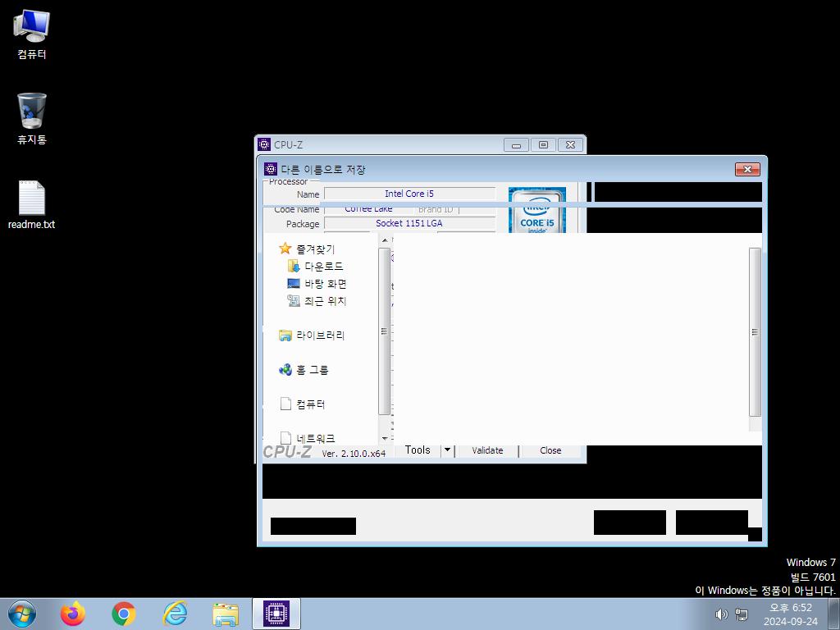840x630 pixels.
Task: Click the CPU-Z icon in the save dialog title bar
Action: [x=271, y=169]
